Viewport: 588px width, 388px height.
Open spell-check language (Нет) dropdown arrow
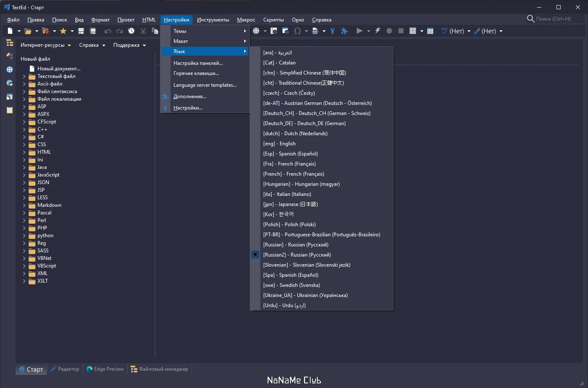click(x=469, y=31)
